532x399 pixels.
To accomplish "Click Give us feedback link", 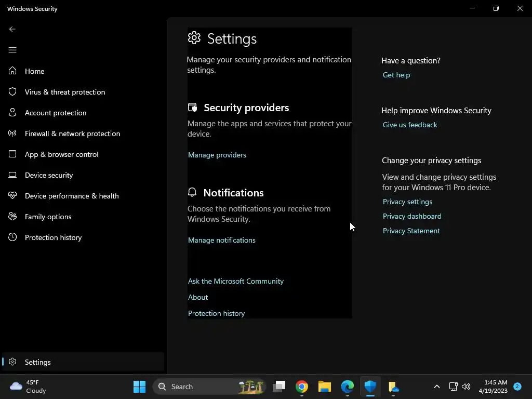I will [x=410, y=125].
